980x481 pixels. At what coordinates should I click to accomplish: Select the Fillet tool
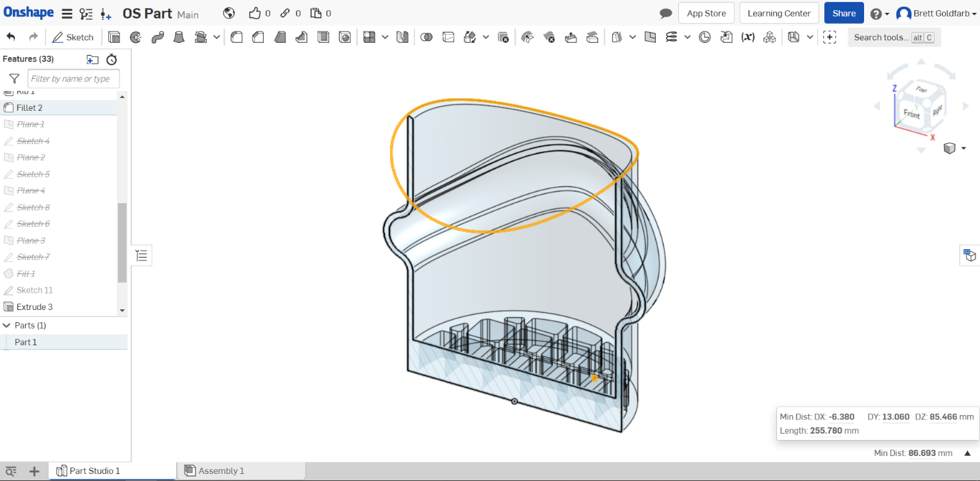tap(236, 37)
